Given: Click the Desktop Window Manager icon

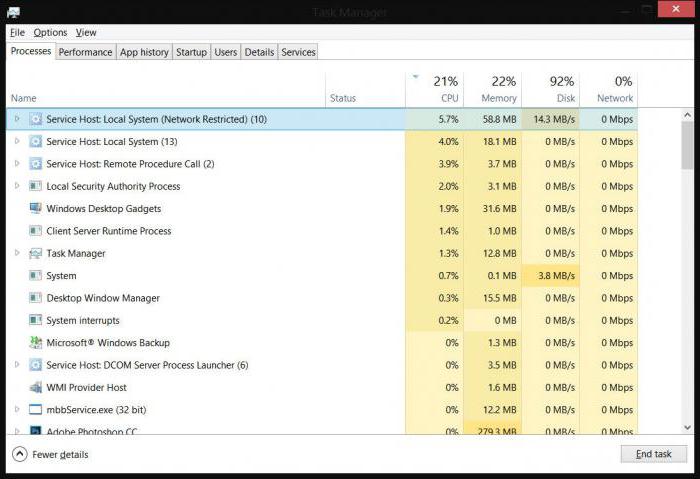Looking at the screenshot, I should coord(35,298).
